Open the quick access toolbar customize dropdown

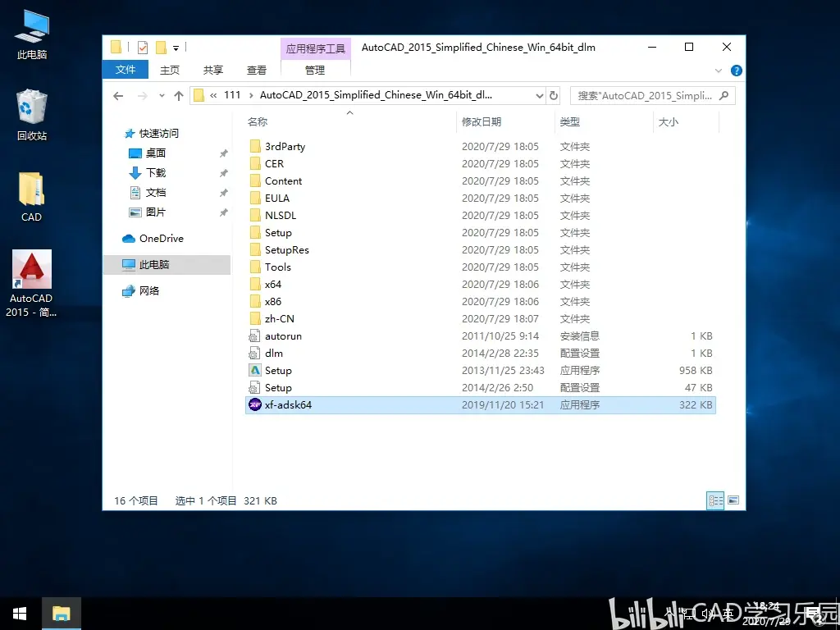pos(176,48)
